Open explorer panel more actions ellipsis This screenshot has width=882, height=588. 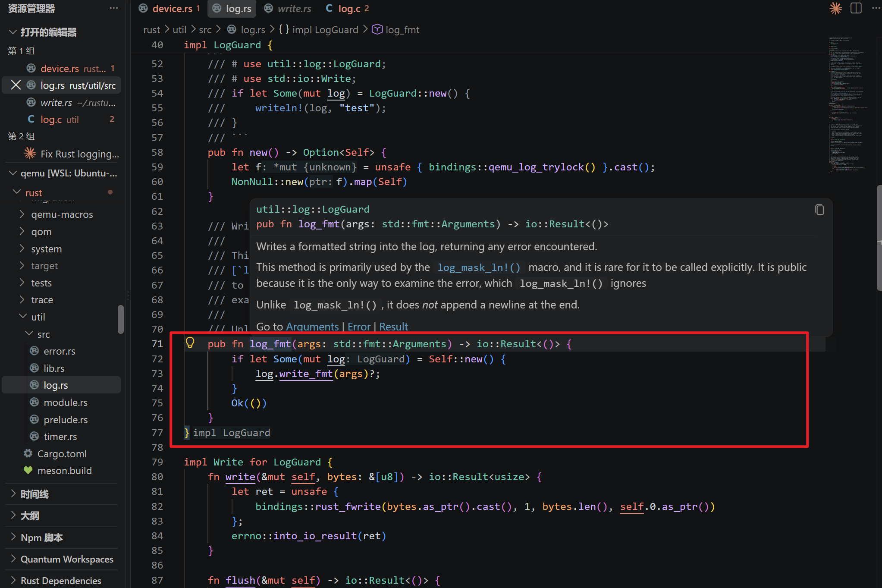tap(113, 8)
